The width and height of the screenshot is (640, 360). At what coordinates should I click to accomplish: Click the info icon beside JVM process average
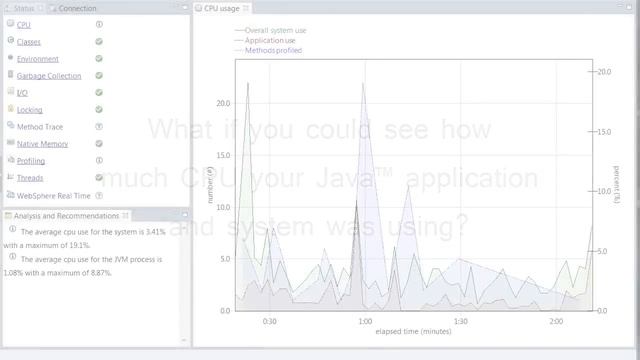click(13, 257)
